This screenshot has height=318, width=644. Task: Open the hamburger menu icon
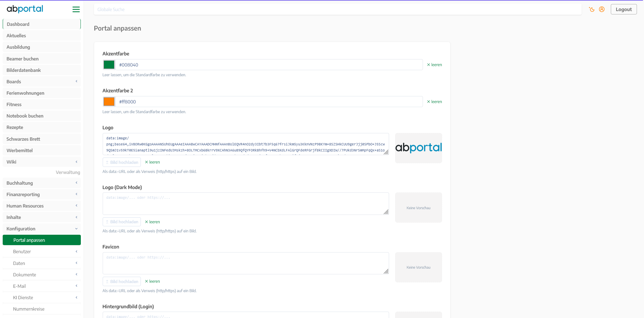pos(76,9)
